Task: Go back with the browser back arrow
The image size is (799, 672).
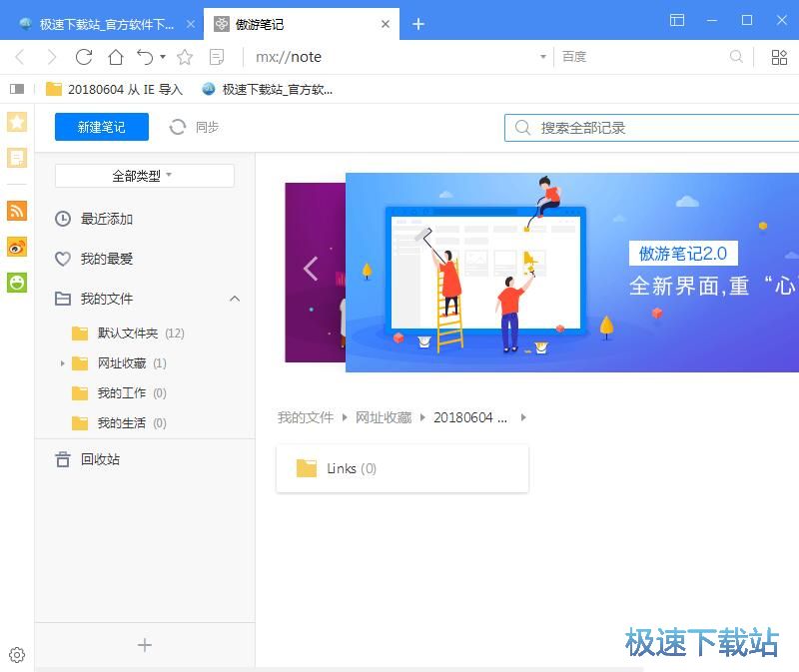Action: tap(20, 57)
